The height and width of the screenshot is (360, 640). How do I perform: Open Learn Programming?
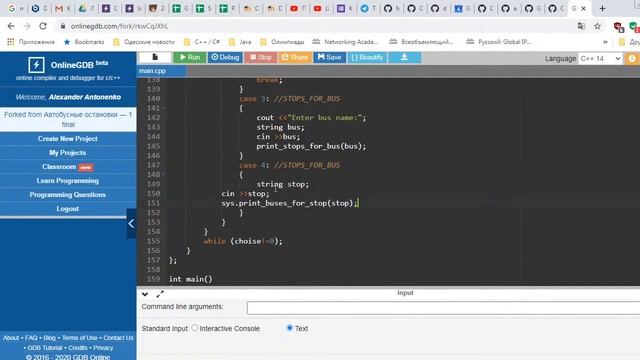point(68,180)
